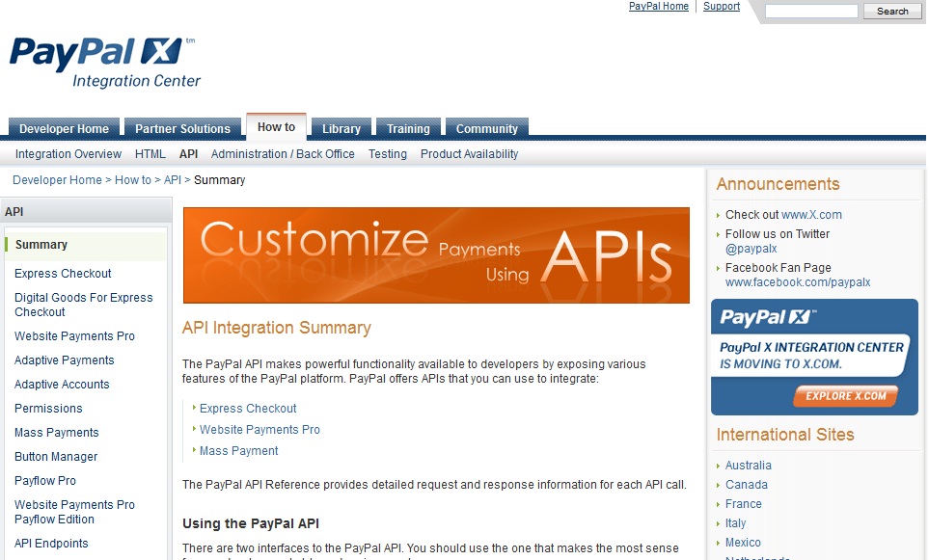This screenshot has width=929, height=560.
Task: Select the How to tab
Action: (276, 126)
